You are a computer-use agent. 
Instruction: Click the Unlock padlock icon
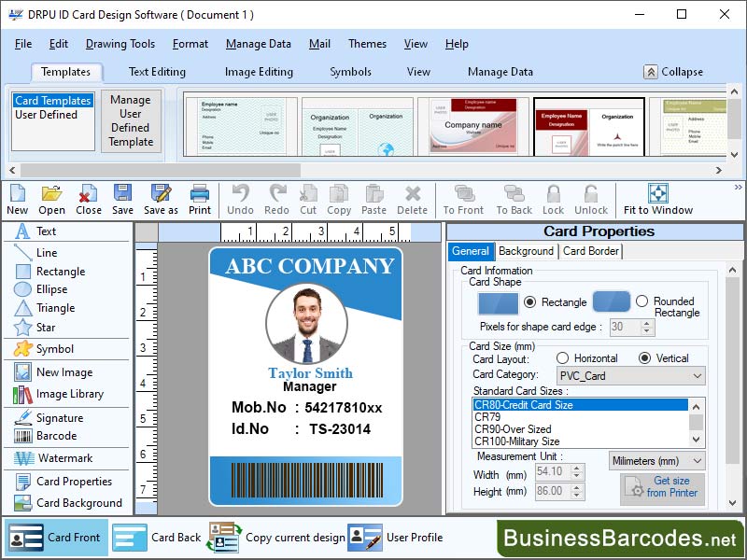[591, 200]
